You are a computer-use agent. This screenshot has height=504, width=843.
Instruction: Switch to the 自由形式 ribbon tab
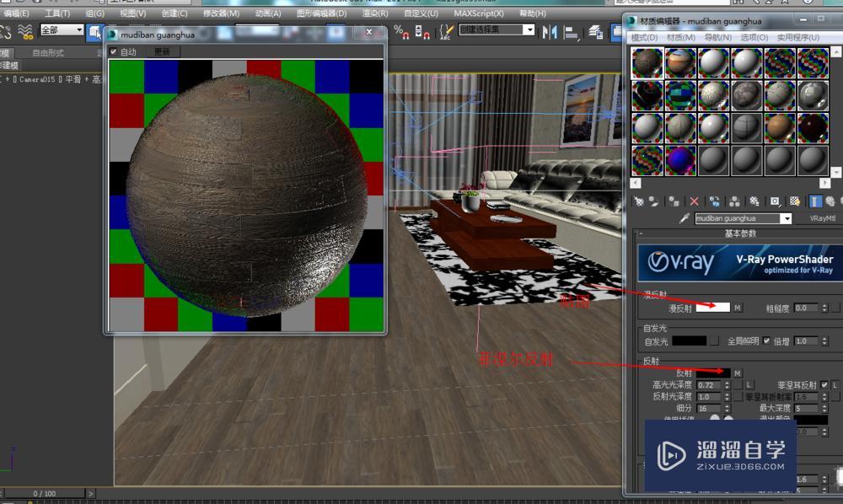click(48, 52)
